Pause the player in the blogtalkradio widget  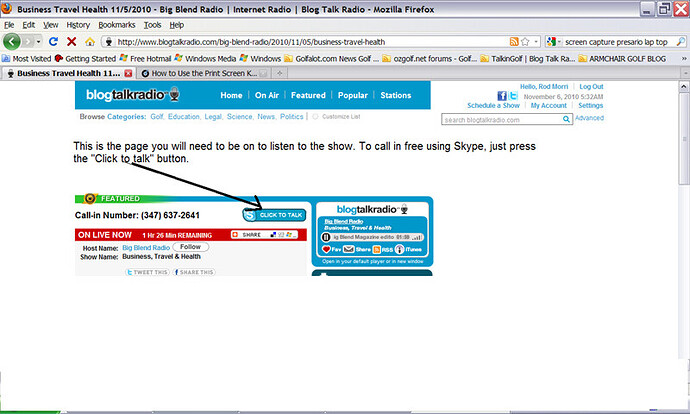(326, 237)
